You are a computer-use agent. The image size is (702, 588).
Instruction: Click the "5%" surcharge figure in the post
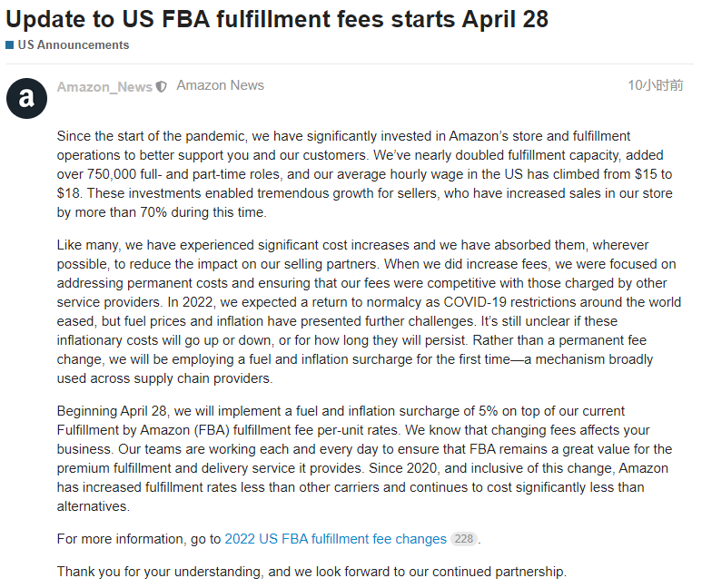(488, 411)
